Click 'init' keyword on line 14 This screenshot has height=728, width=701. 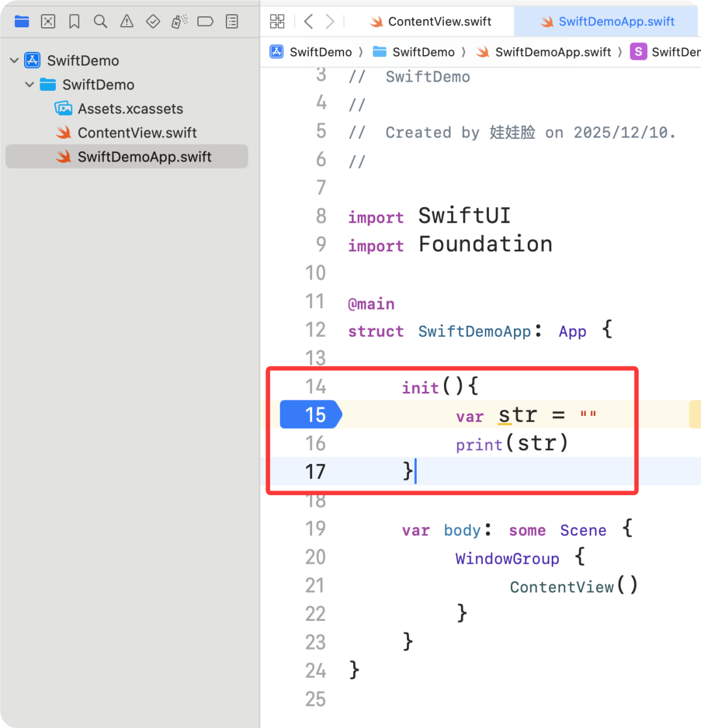(420, 387)
